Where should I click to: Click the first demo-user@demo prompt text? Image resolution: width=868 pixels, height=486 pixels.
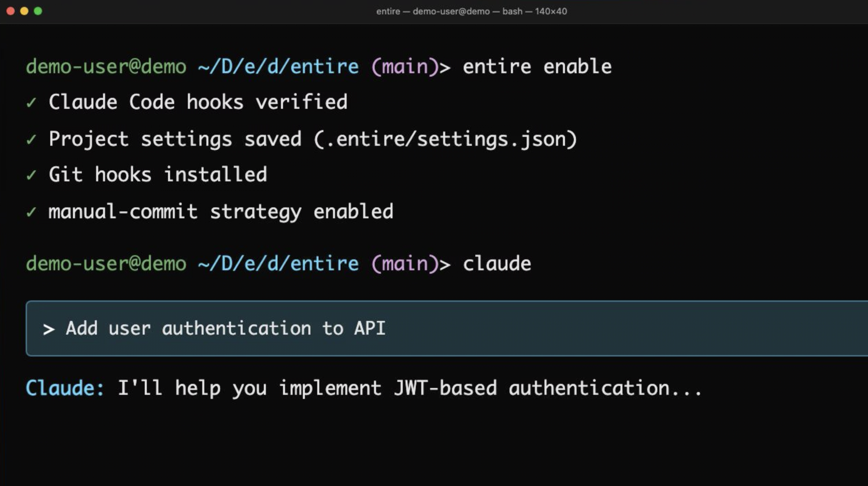pyautogui.click(x=106, y=66)
